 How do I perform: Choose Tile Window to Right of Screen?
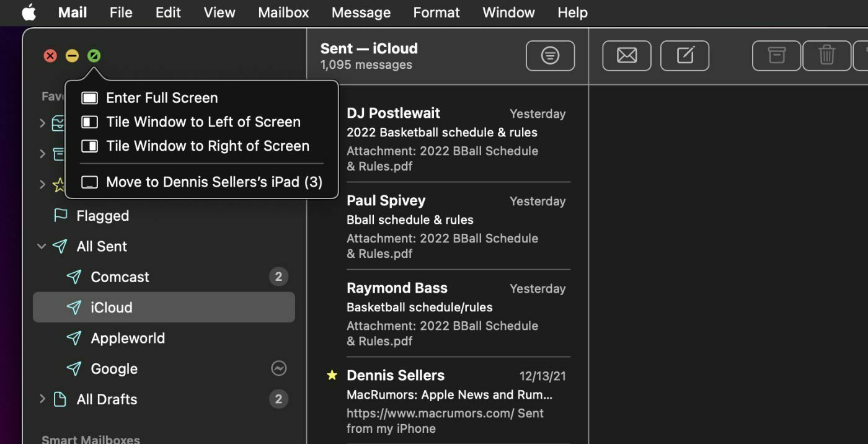[201, 146]
